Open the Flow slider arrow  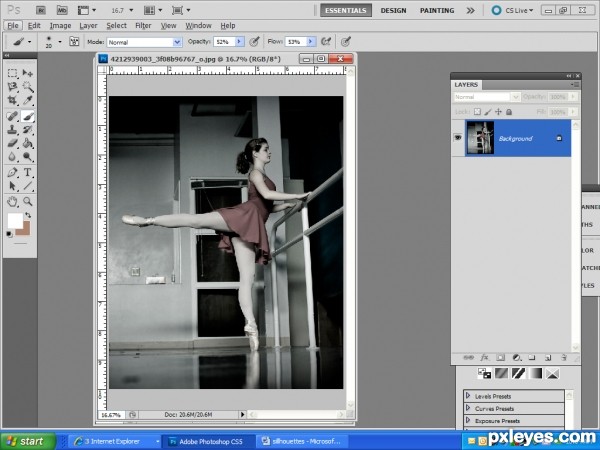click(x=311, y=41)
